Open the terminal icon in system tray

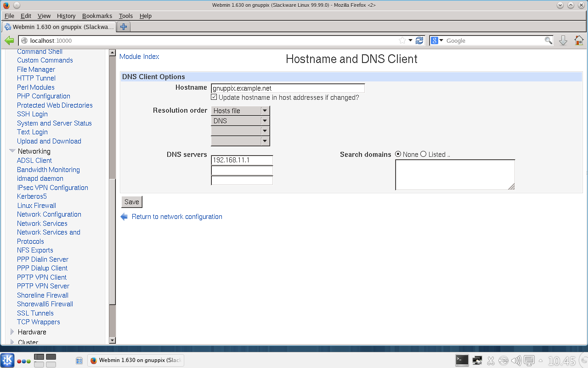[x=462, y=360]
